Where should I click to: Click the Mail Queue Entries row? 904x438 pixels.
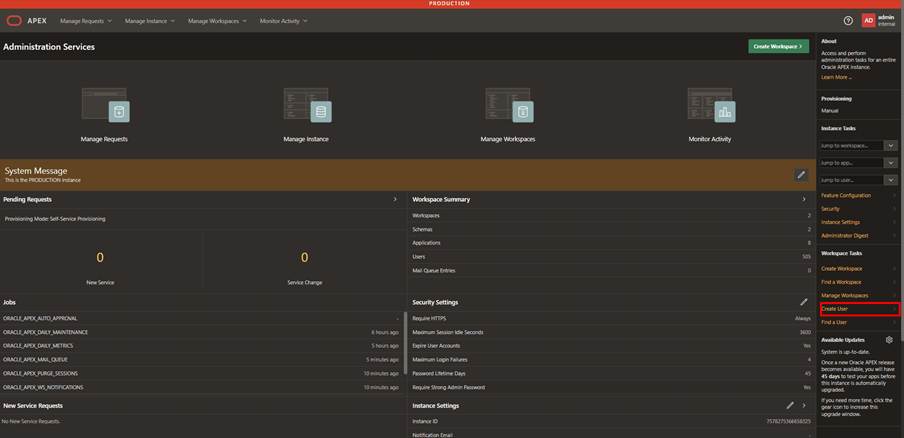611,270
